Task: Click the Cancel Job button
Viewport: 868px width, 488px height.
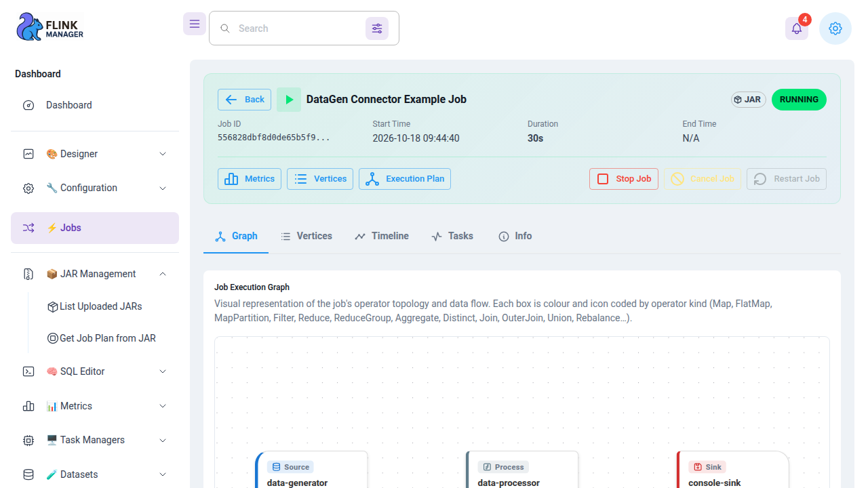Action: (x=703, y=179)
